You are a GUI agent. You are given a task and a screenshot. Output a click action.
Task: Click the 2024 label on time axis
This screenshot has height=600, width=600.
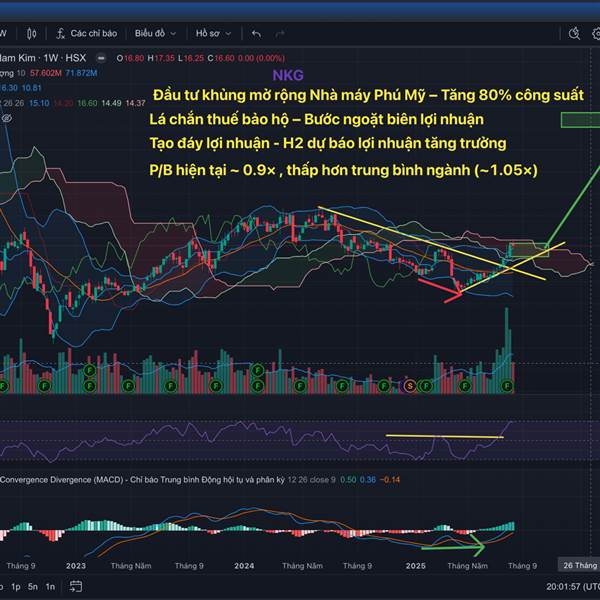(244, 566)
